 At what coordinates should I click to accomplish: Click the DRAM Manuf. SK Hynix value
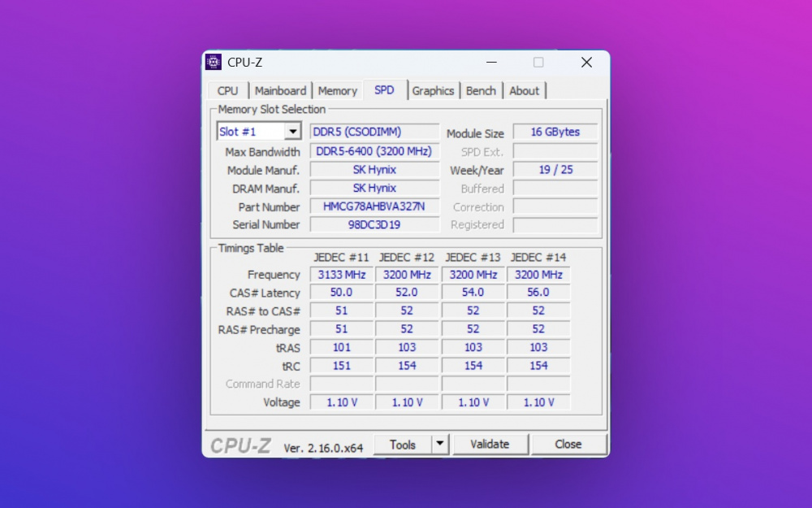(x=374, y=189)
